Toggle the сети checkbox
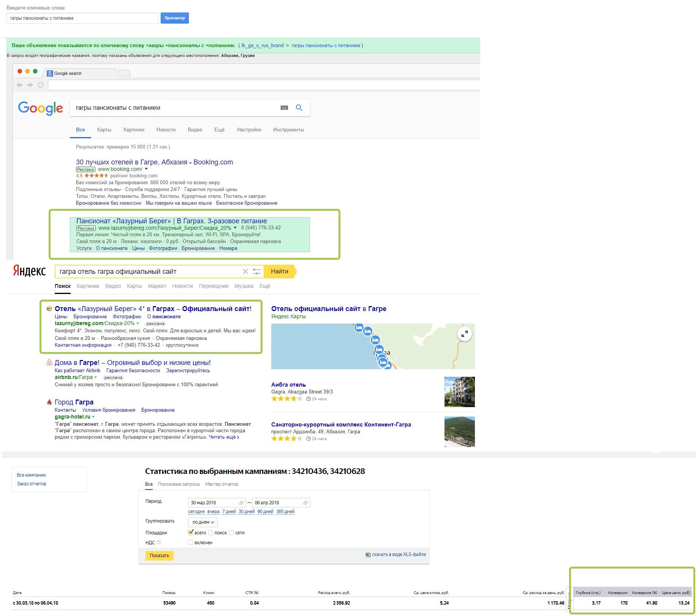696x616 pixels. tap(231, 533)
